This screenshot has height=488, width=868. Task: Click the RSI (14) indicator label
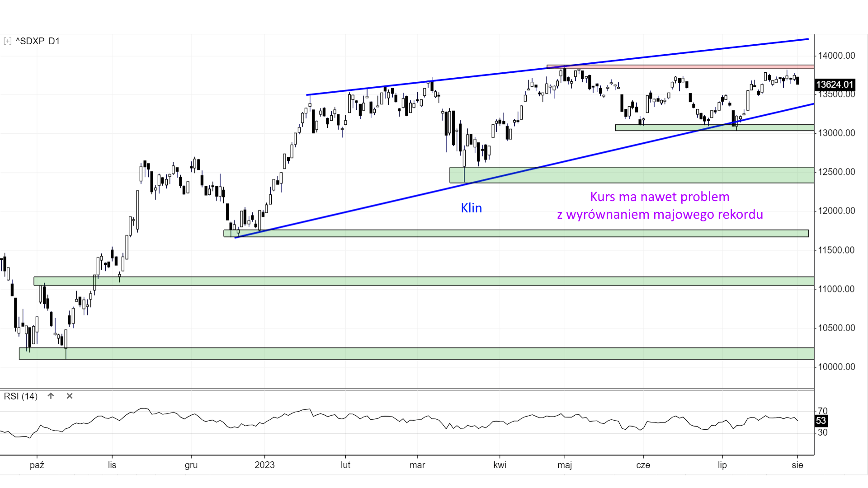tap(20, 396)
